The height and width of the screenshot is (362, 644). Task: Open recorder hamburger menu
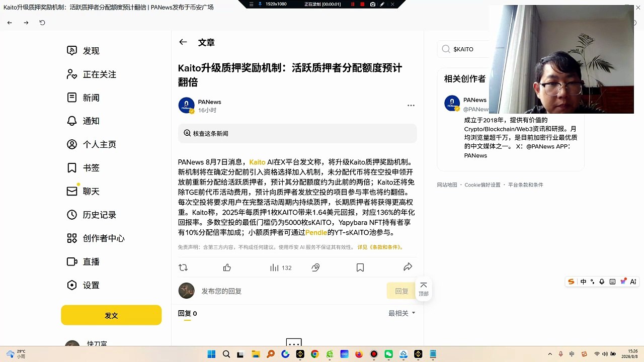252,4
